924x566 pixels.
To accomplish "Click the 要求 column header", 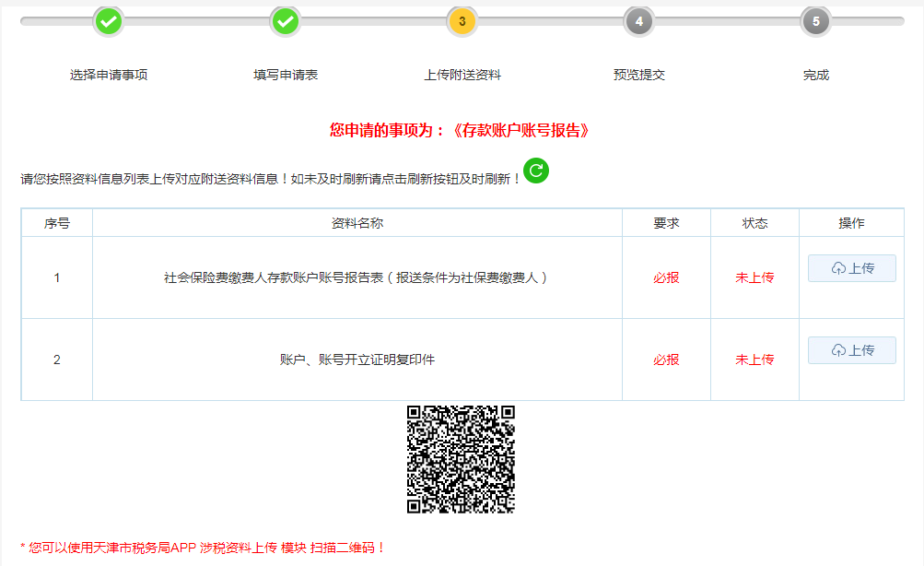I will 666,223.
